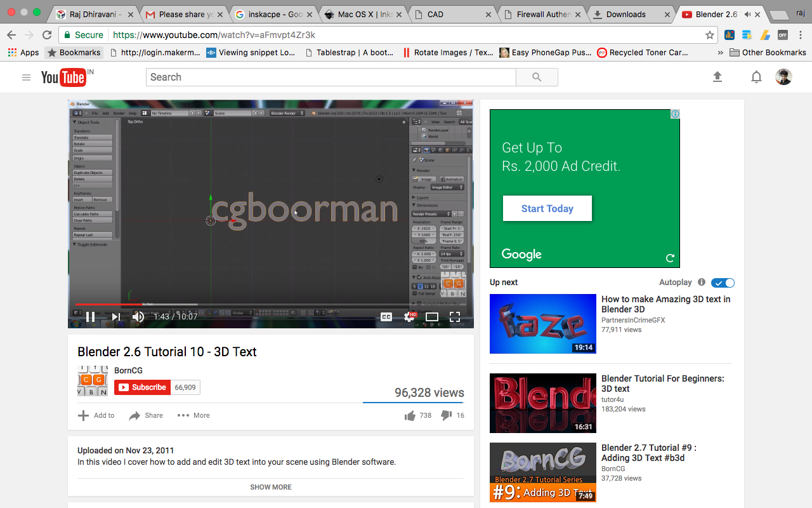The width and height of the screenshot is (812, 508).
Task: Click the Add to playlist plus icon
Action: pyautogui.click(x=83, y=415)
